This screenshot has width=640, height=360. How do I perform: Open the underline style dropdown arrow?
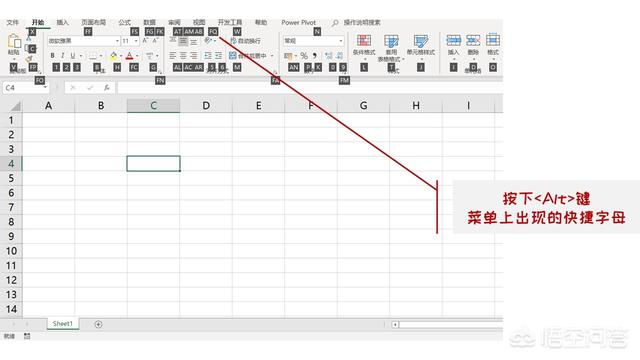[x=81, y=56]
